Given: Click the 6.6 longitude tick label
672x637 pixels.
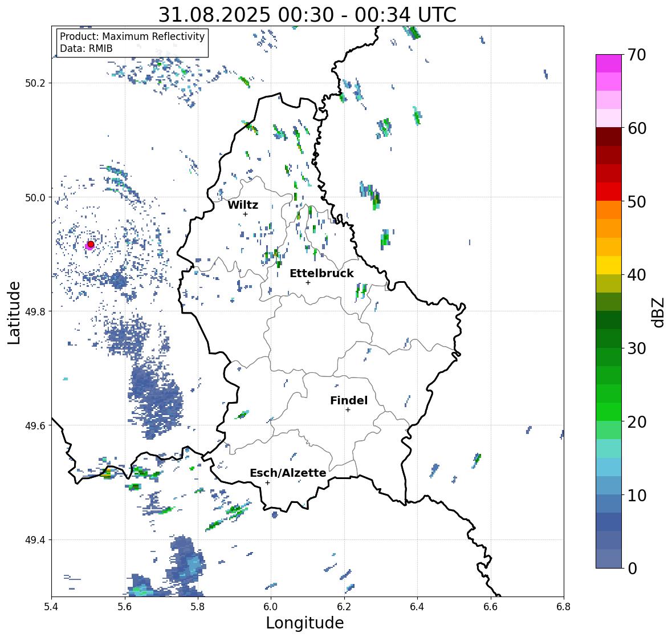Looking at the screenshot, I should pyautogui.click(x=490, y=607).
